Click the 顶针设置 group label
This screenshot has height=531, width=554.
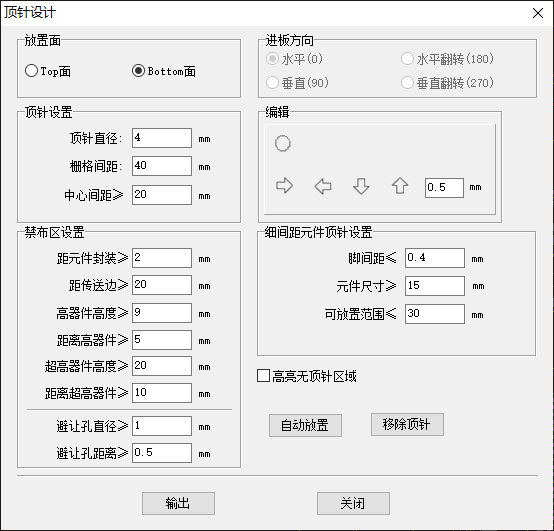click(48, 112)
